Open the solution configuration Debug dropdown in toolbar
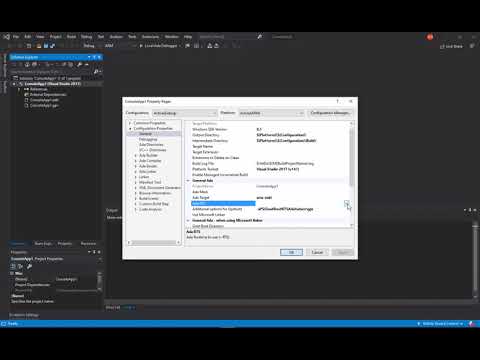 click(91, 46)
